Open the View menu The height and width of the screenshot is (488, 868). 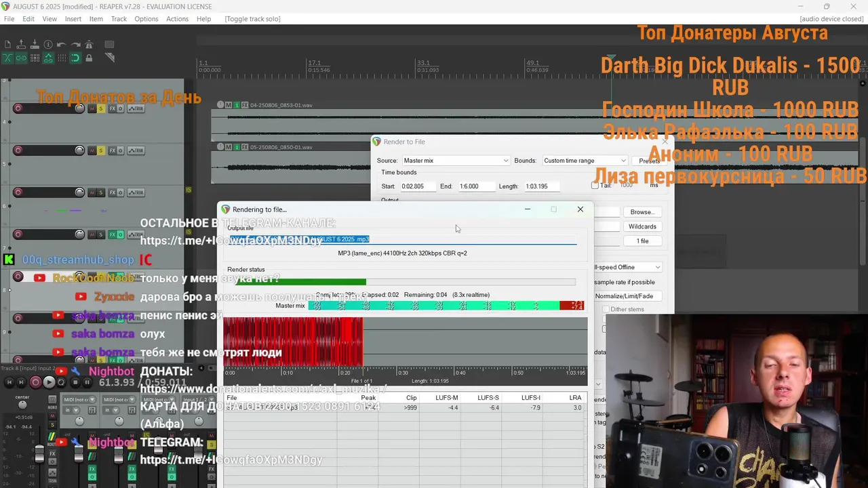click(50, 19)
